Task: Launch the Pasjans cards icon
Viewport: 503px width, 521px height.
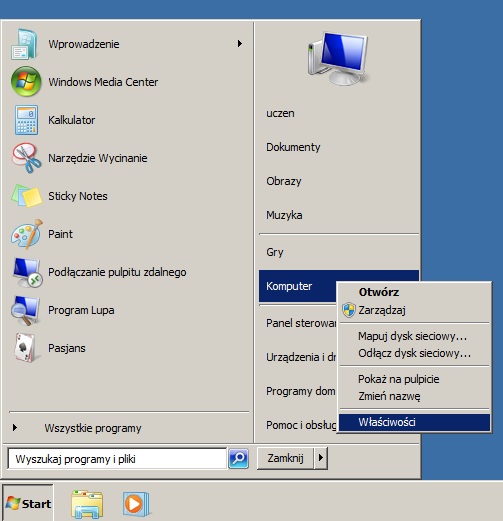Action: coord(25,348)
